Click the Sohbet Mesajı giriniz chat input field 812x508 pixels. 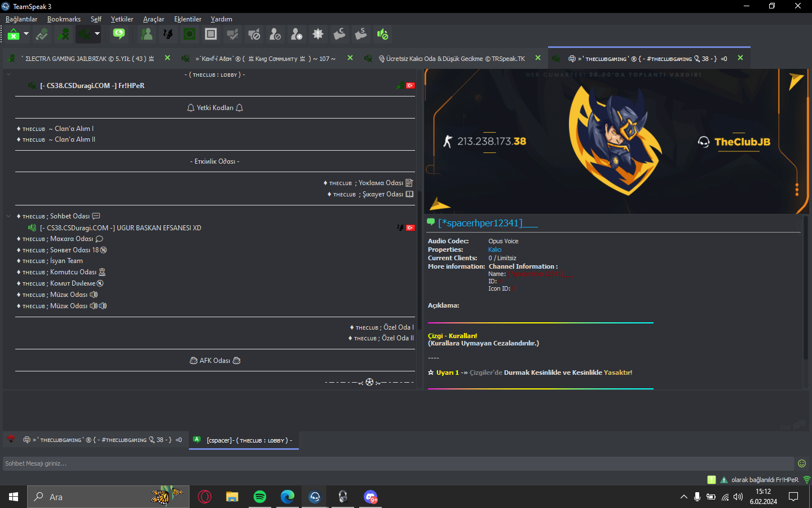[399, 463]
